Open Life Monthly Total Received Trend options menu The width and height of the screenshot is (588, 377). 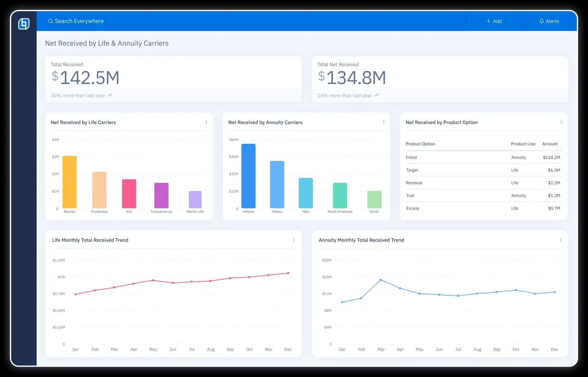(x=294, y=240)
